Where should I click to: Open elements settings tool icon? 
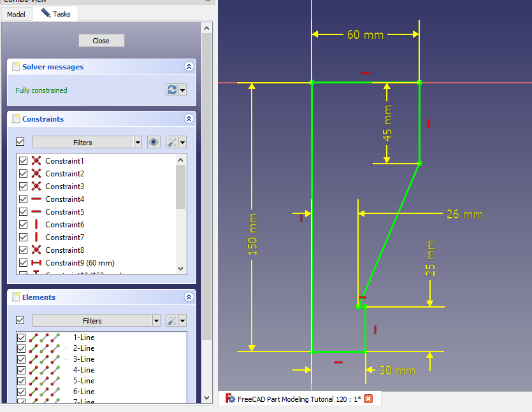click(x=172, y=320)
